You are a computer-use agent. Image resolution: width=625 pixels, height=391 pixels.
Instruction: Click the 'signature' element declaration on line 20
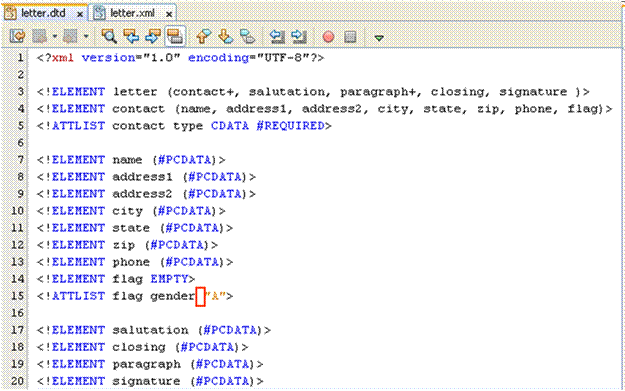tap(150, 381)
